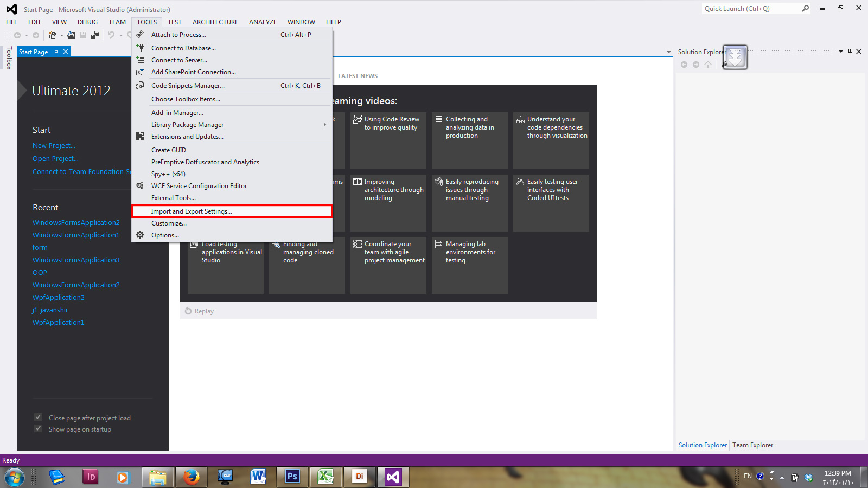868x488 pixels.
Task: Click the Connect to Database plug icon
Action: (140, 48)
